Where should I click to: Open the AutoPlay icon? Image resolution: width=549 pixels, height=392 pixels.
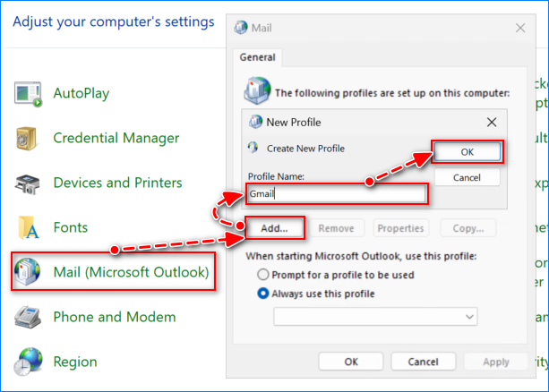point(29,93)
